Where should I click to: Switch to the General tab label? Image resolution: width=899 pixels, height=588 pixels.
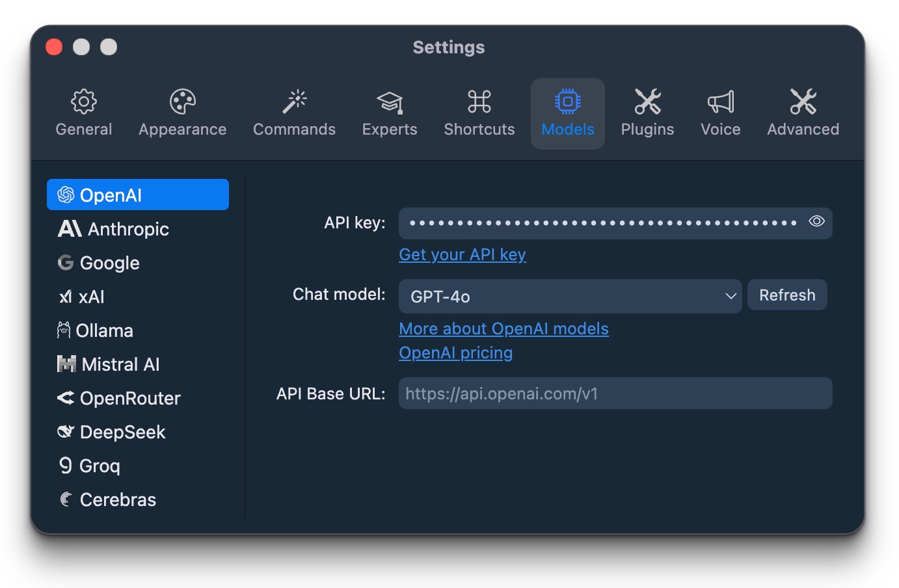(x=84, y=129)
